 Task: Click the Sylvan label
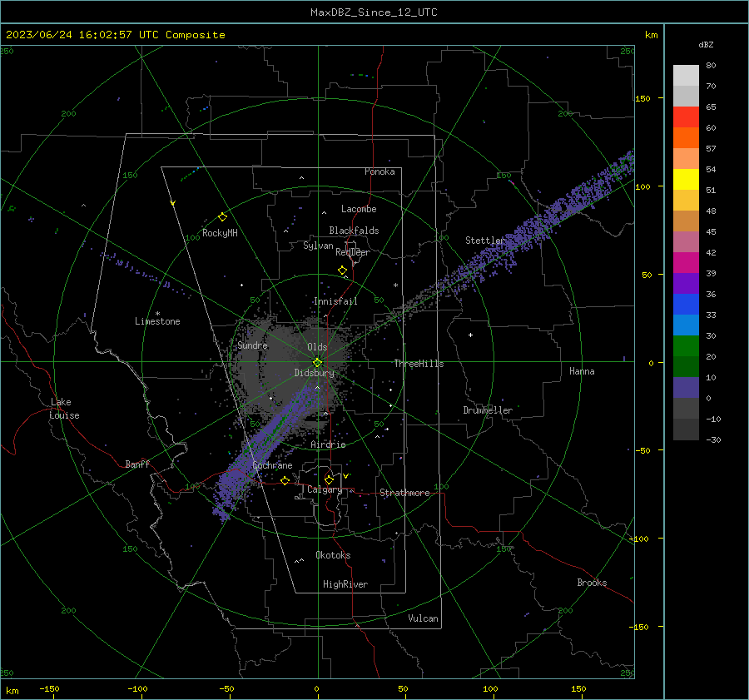tap(318, 246)
